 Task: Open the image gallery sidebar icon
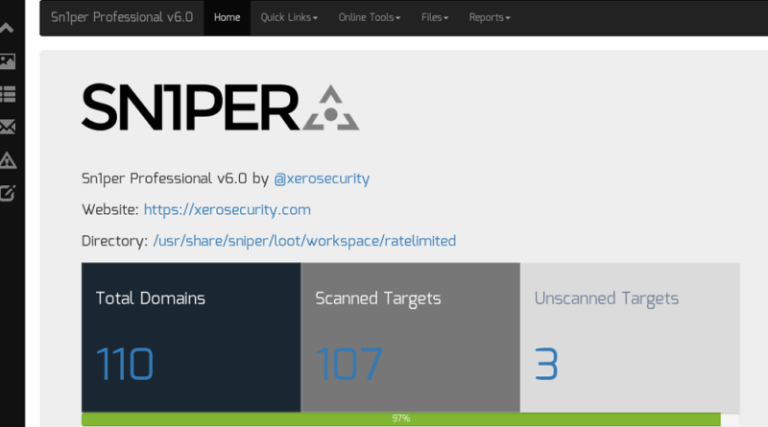7,61
